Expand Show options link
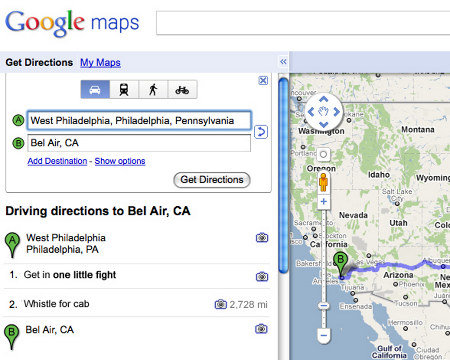450x360 pixels. point(120,161)
